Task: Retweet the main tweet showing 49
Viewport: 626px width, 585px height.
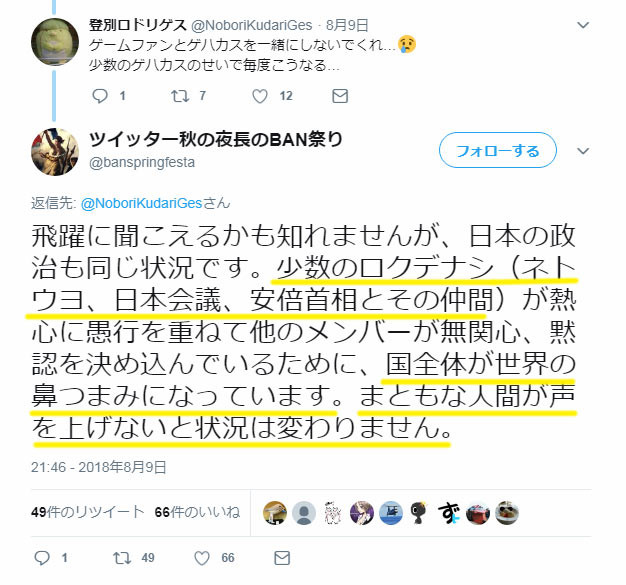Action: tap(122, 558)
